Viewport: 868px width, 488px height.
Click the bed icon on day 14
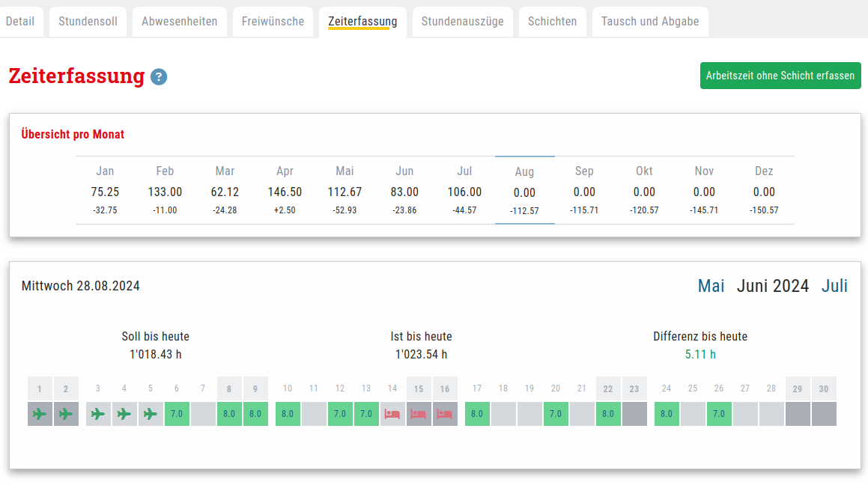point(392,414)
